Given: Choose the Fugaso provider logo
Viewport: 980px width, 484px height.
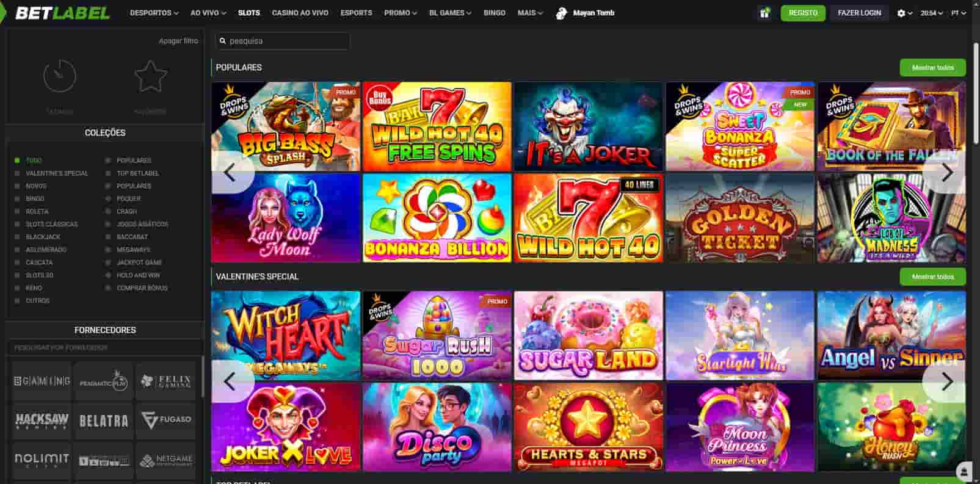Looking at the screenshot, I should pos(166,420).
